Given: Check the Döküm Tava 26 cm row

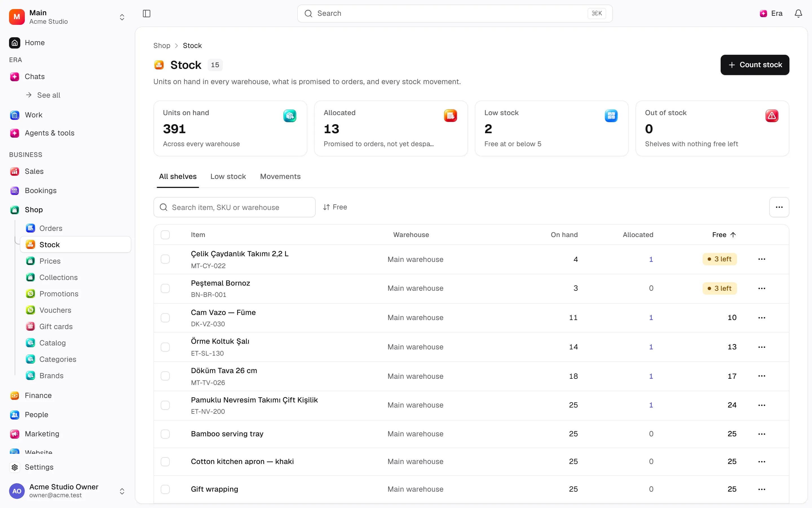Looking at the screenshot, I should click(165, 376).
